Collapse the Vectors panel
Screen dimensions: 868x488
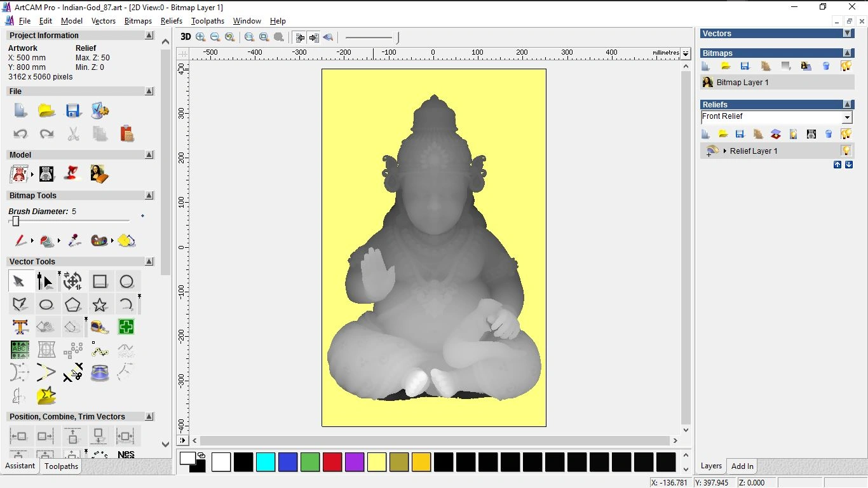click(x=849, y=34)
